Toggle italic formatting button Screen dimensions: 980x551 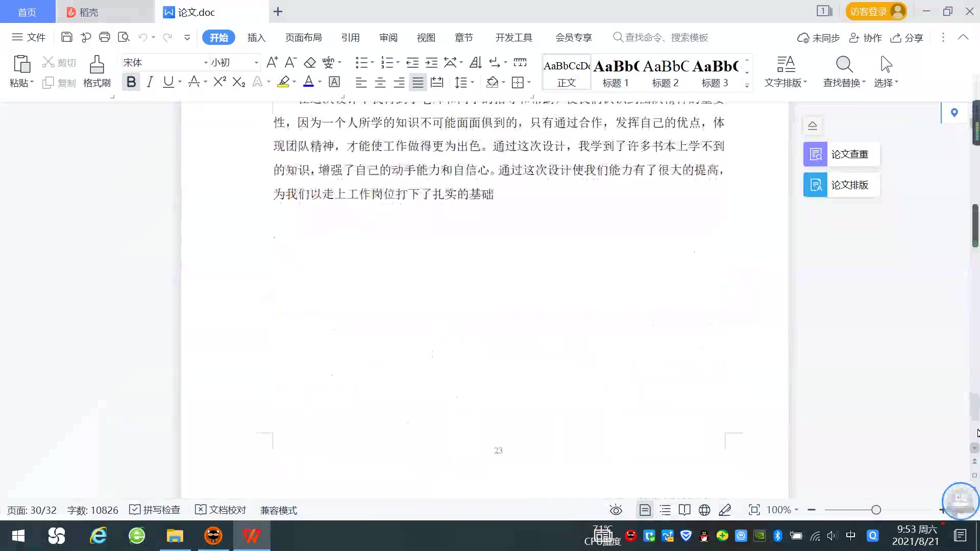[x=150, y=82]
